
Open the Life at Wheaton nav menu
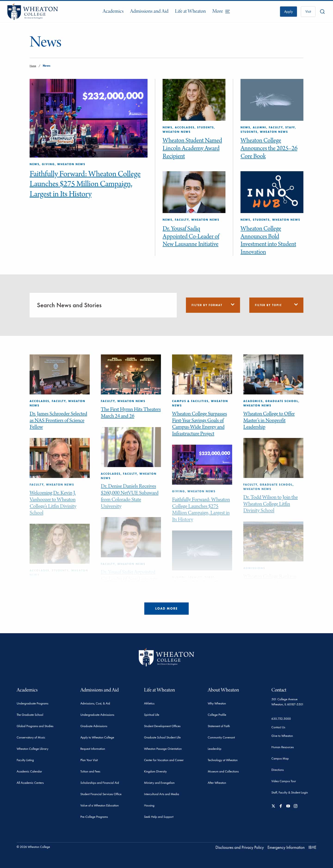click(x=190, y=11)
